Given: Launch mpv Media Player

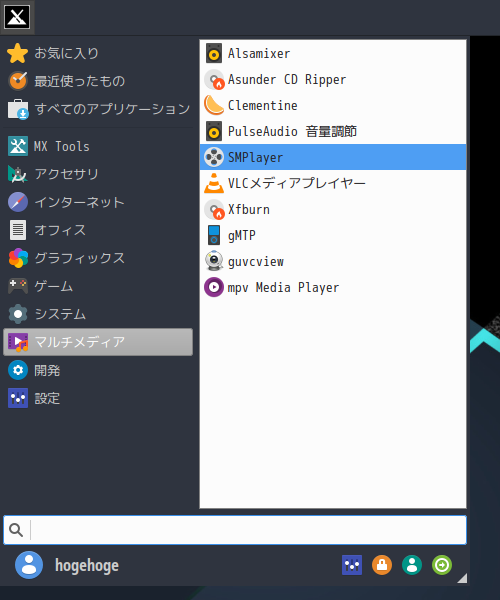Looking at the screenshot, I should tap(333, 287).
